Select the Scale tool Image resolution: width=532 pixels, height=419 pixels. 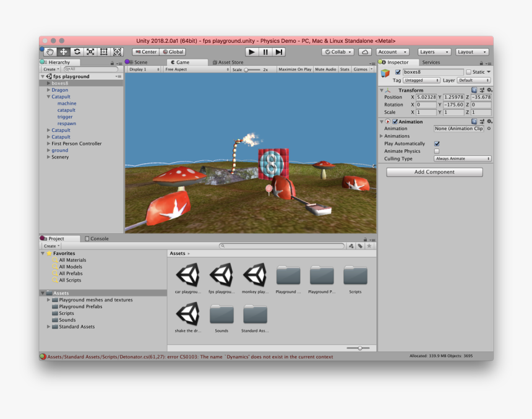pyautogui.click(x=90, y=52)
